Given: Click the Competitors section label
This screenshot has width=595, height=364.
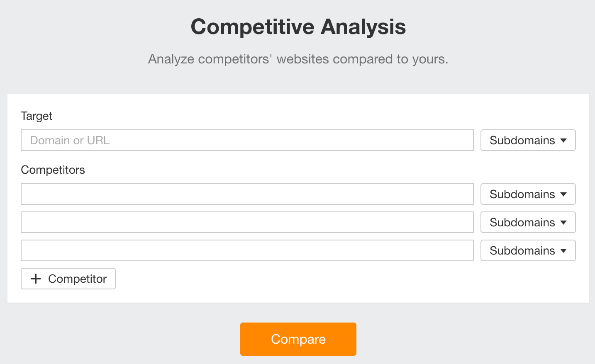Looking at the screenshot, I should tap(53, 170).
